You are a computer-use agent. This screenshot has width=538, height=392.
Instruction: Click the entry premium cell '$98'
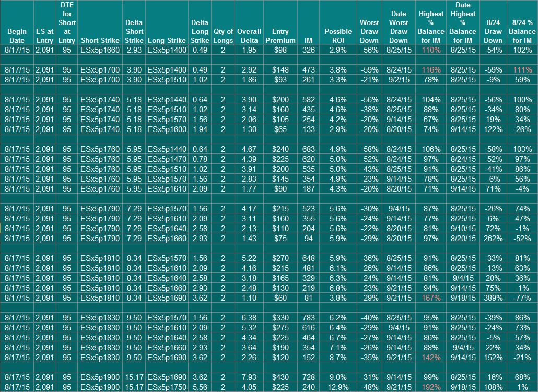click(280, 50)
